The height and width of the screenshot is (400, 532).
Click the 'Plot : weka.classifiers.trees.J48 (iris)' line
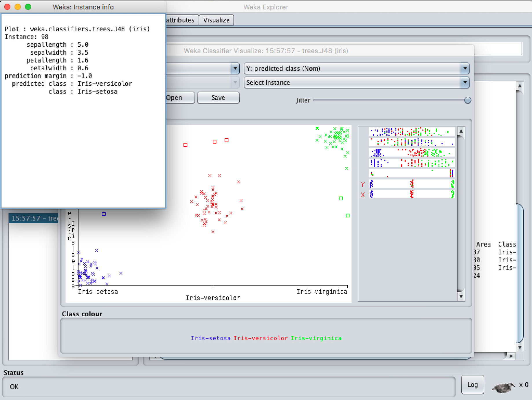click(x=77, y=29)
